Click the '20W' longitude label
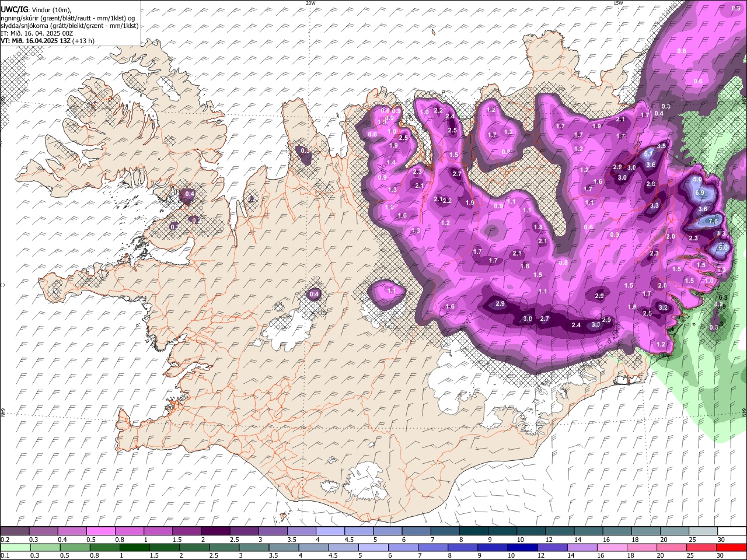This screenshot has width=747, height=560. (x=310, y=3)
